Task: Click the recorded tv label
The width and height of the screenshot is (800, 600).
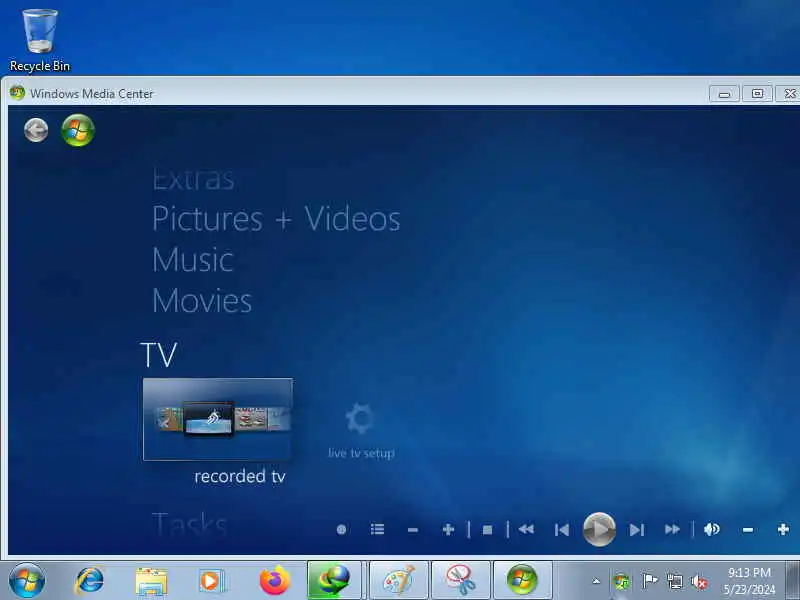Action: (240, 477)
